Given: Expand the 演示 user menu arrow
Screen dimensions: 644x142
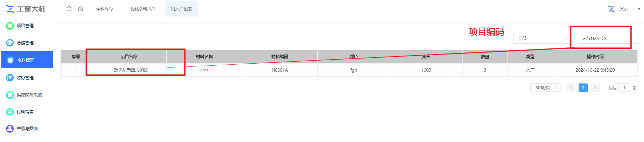Looking at the screenshot, I should pos(639,9).
